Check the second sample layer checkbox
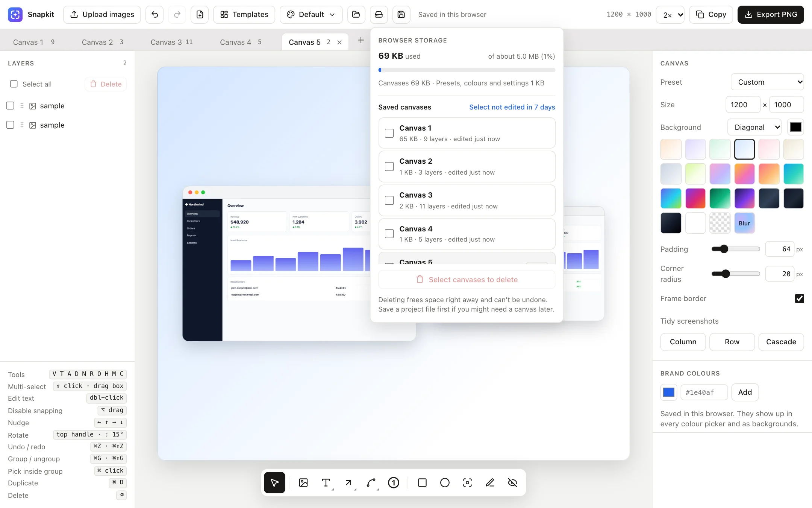The image size is (812, 508). [x=11, y=125]
